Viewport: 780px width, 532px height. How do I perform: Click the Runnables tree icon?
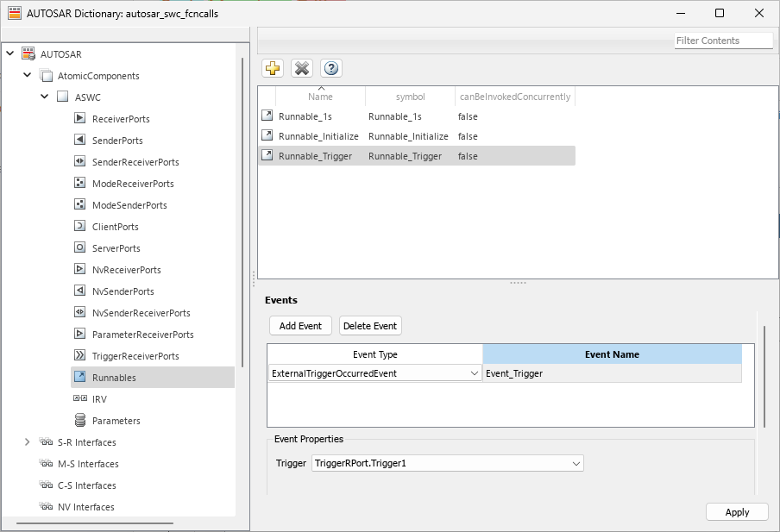[x=79, y=377]
